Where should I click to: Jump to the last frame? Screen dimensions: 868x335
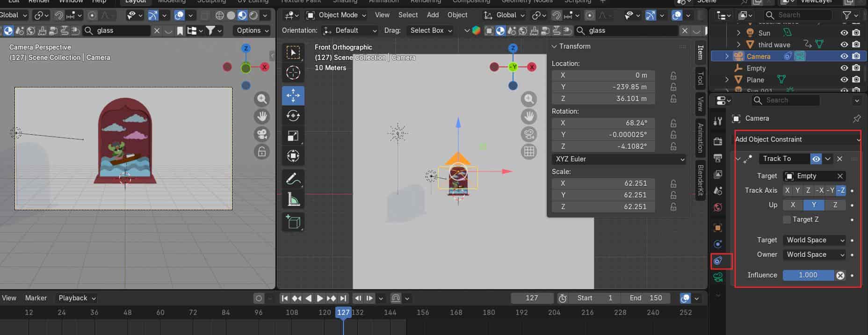tap(343, 298)
